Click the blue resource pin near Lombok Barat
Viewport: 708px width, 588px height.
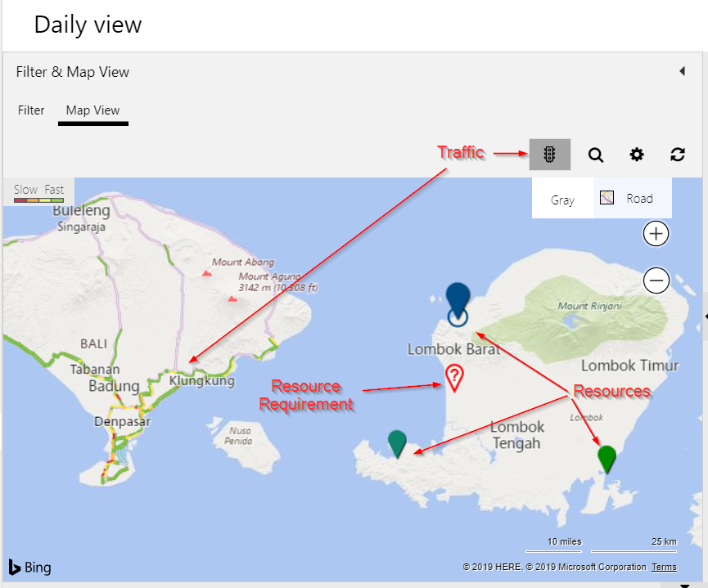click(456, 298)
